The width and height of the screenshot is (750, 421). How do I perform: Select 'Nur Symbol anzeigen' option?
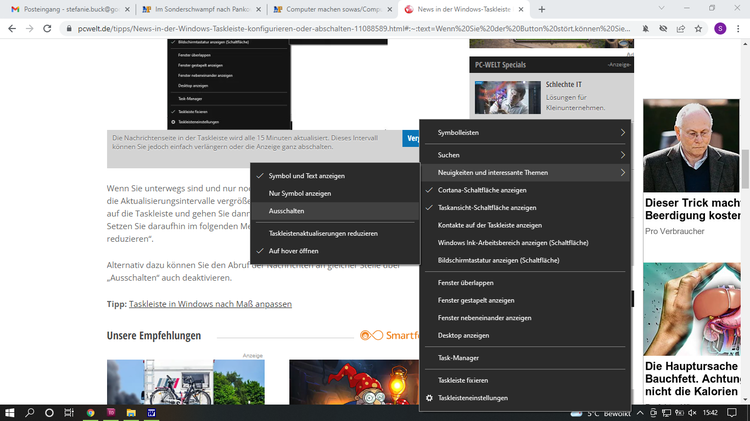[299, 193]
